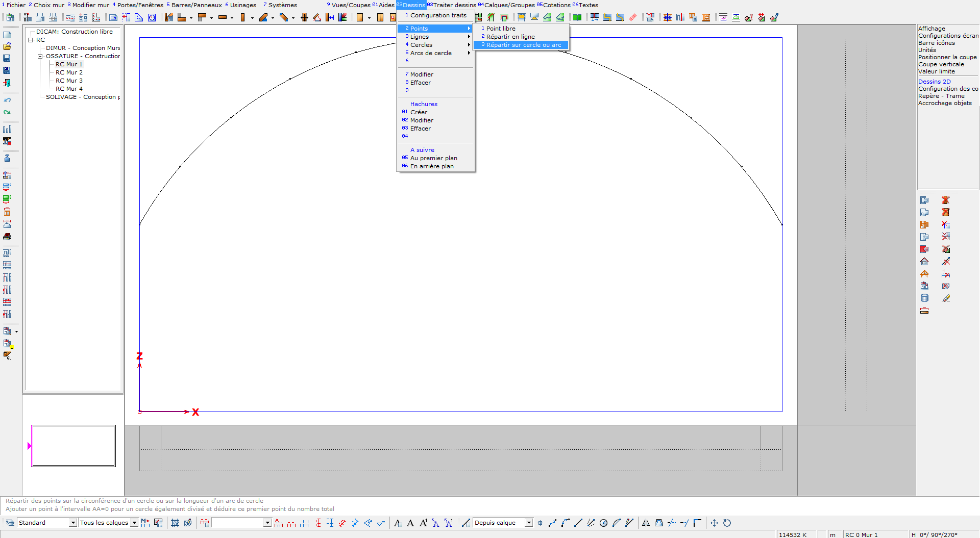Viewport: 980px width, 538px height.
Task: Click the undo arrow in left sidebar
Action: (7, 100)
